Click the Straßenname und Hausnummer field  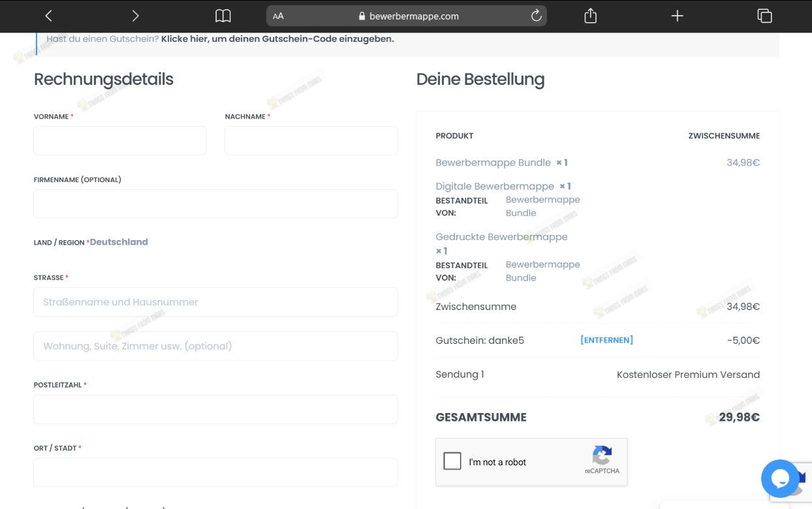[x=215, y=302]
